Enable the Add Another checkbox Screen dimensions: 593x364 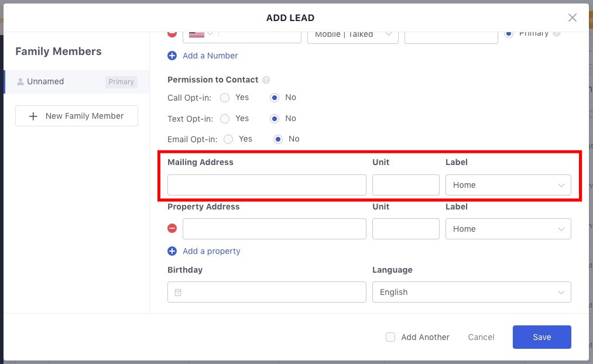point(390,337)
